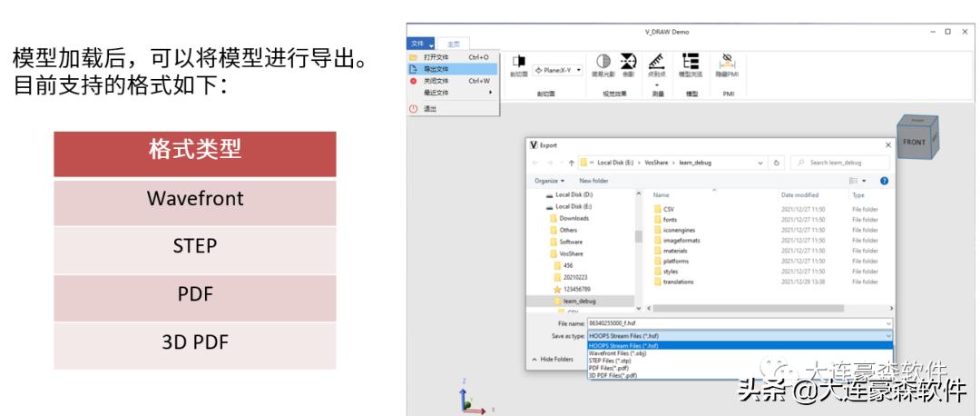Click VosShare in the address path

click(654, 163)
